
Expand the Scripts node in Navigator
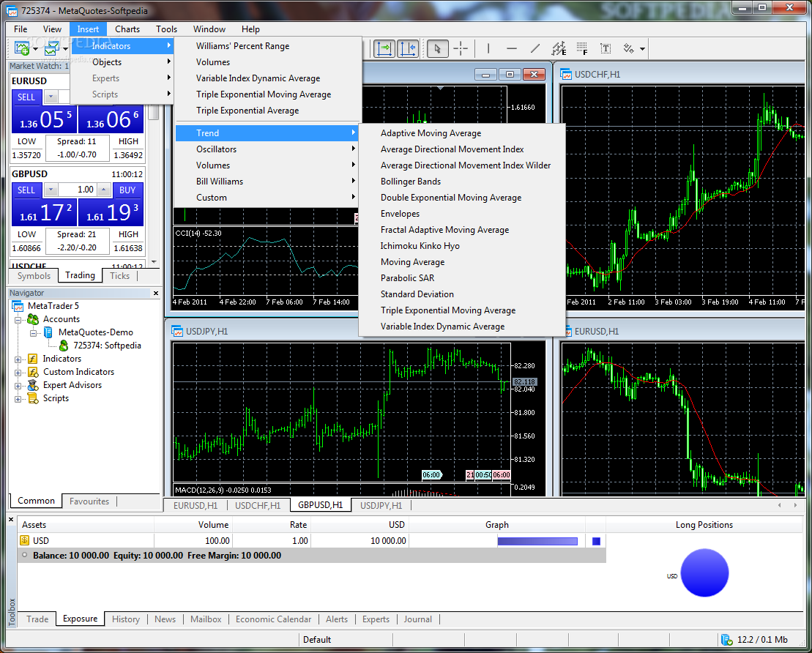tap(18, 399)
